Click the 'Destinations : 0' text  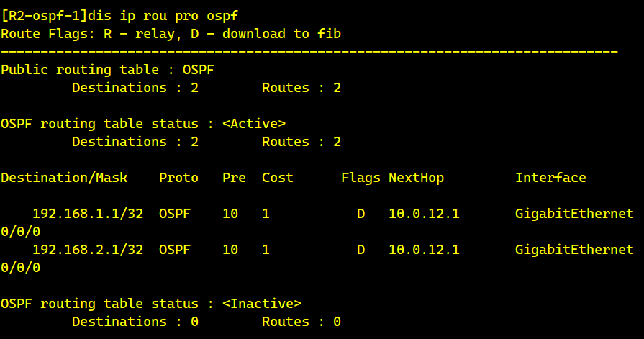(x=135, y=322)
